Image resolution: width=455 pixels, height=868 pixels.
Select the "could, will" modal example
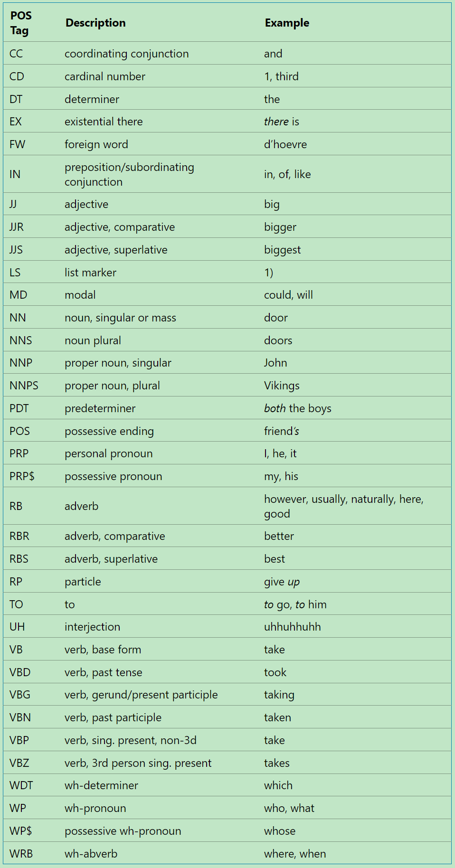[288, 295]
